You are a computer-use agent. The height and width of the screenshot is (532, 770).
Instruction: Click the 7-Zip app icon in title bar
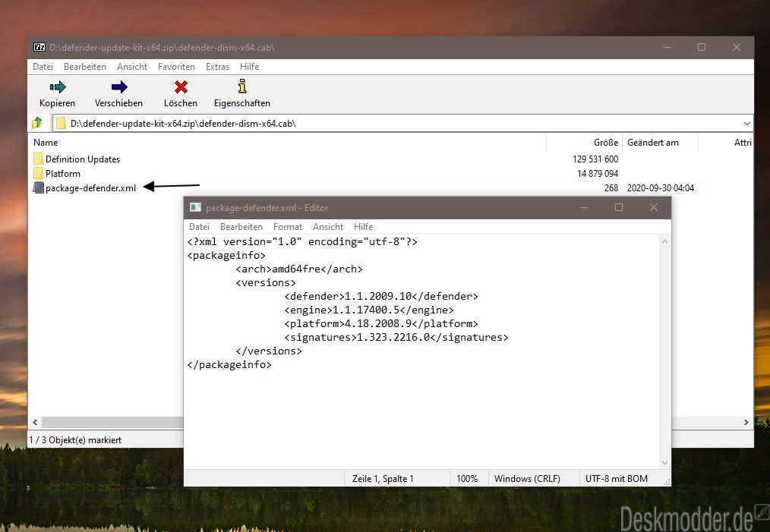pyautogui.click(x=39, y=48)
